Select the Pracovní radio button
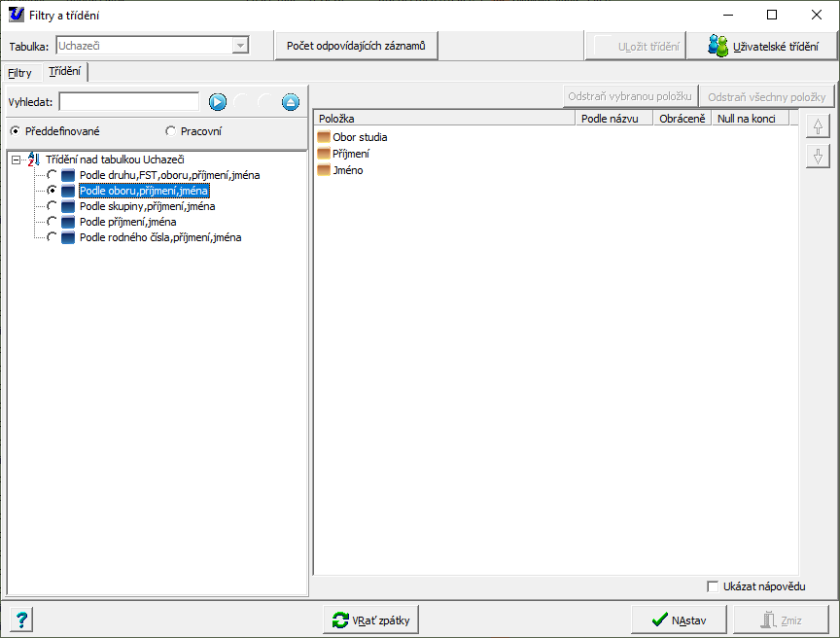840x638 pixels. (x=171, y=131)
